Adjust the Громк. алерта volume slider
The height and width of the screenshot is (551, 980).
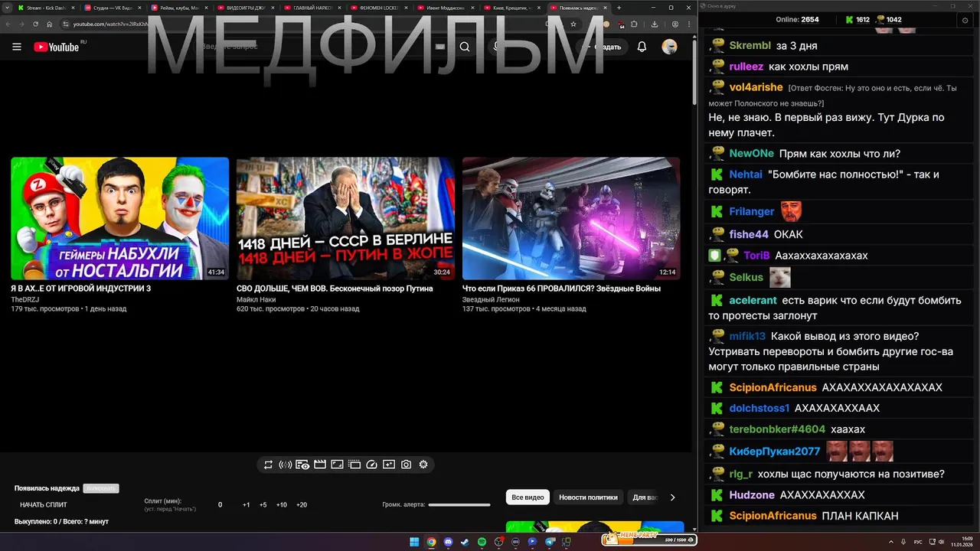[459, 505]
